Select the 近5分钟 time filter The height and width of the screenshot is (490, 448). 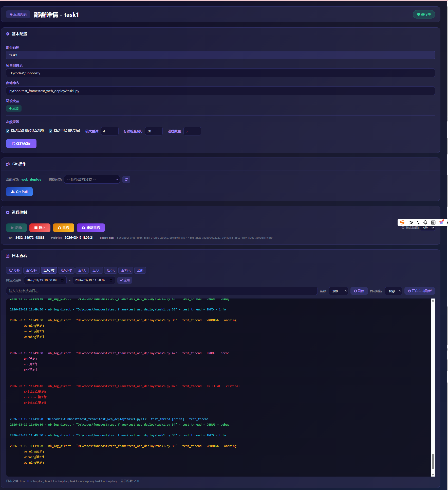31,270
